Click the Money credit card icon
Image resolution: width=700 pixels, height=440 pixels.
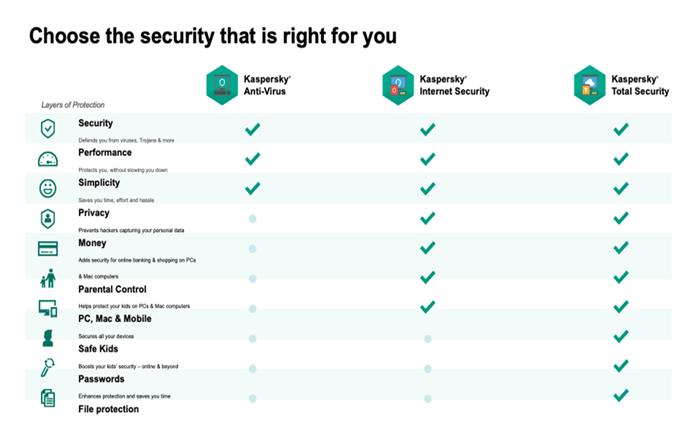(x=48, y=249)
